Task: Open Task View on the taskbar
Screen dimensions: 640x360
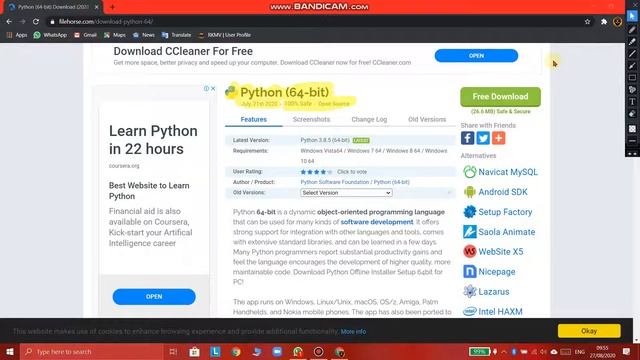Action: pyautogui.click(x=173, y=351)
